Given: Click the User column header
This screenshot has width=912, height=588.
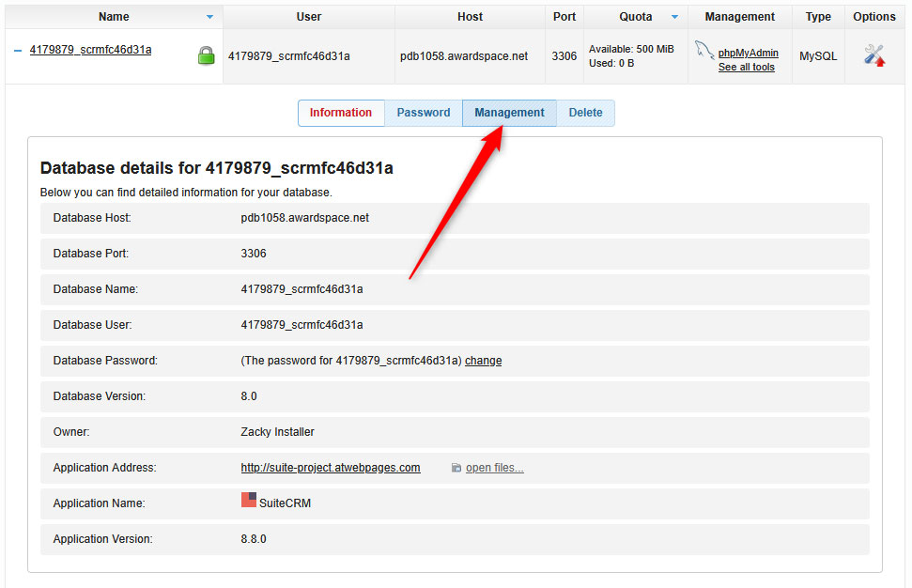Looking at the screenshot, I should (x=309, y=17).
